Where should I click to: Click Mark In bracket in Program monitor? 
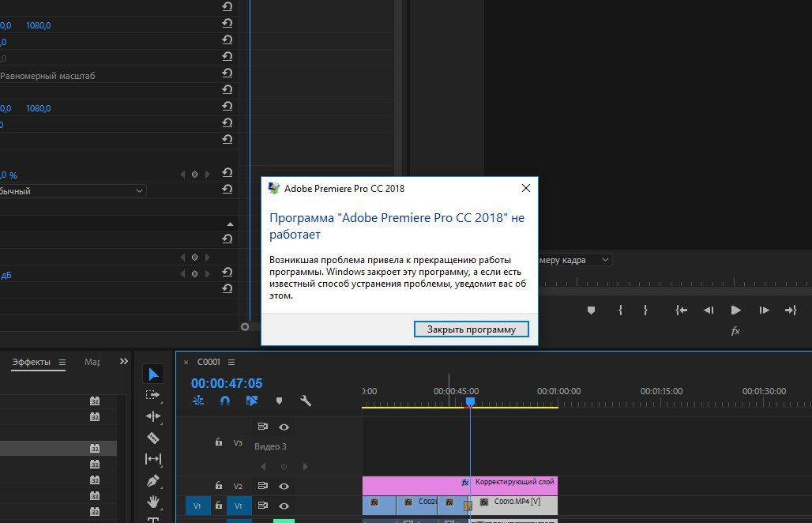[620, 310]
